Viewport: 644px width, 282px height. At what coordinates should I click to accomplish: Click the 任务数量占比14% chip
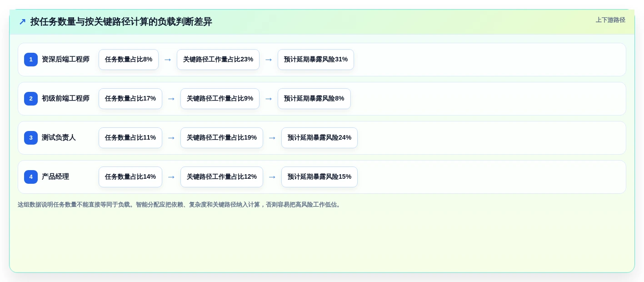point(130,177)
